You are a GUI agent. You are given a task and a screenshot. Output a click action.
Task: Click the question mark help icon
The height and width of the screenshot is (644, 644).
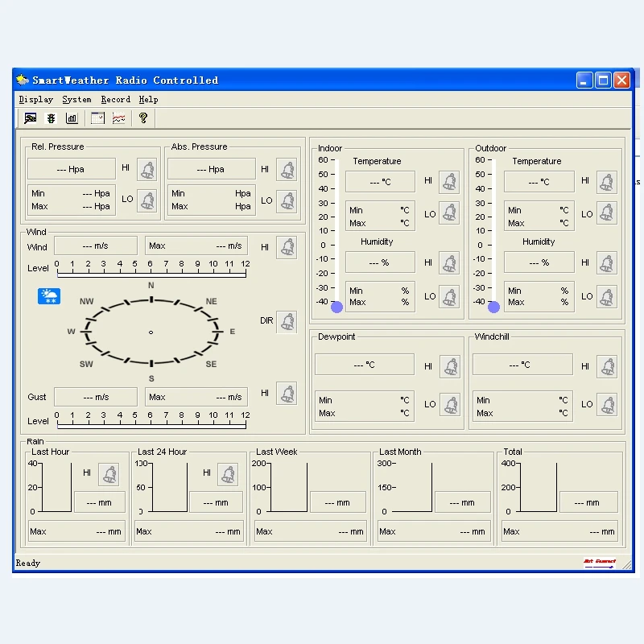point(143,118)
